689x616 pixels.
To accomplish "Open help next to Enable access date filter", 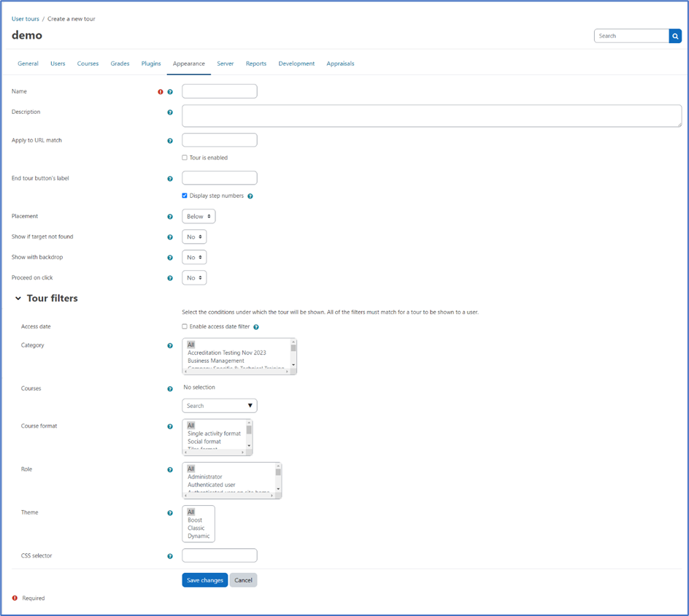I will [256, 327].
